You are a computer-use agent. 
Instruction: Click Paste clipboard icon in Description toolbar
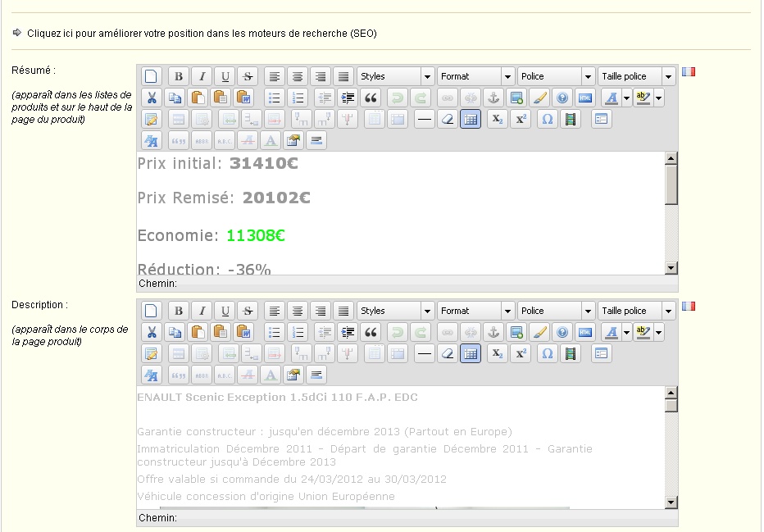coord(198,332)
